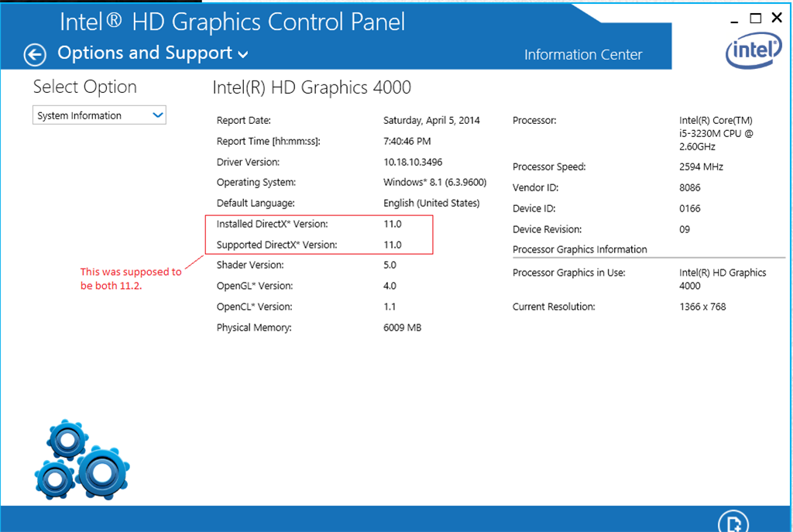
Task: Select driver version 10.18.10.3496
Action: [413, 162]
